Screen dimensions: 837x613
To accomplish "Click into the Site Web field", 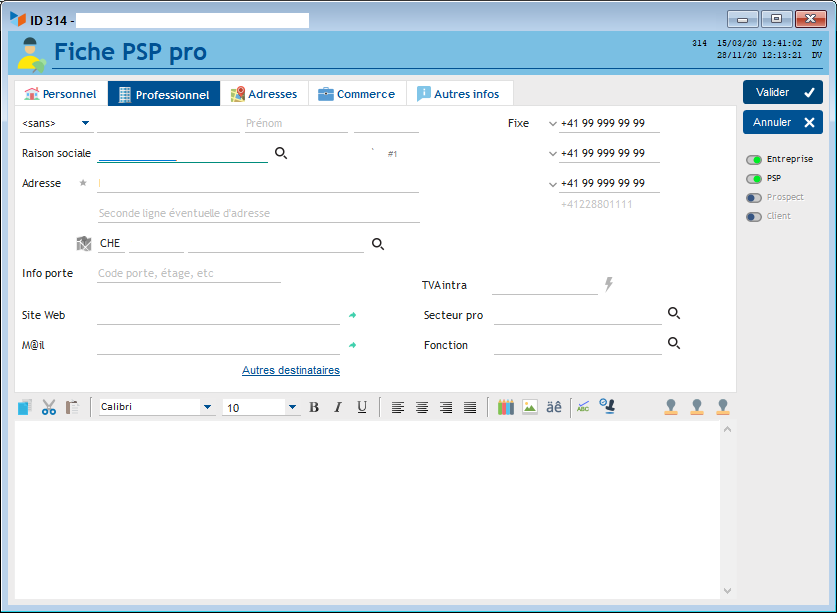I will (x=218, y=315).
